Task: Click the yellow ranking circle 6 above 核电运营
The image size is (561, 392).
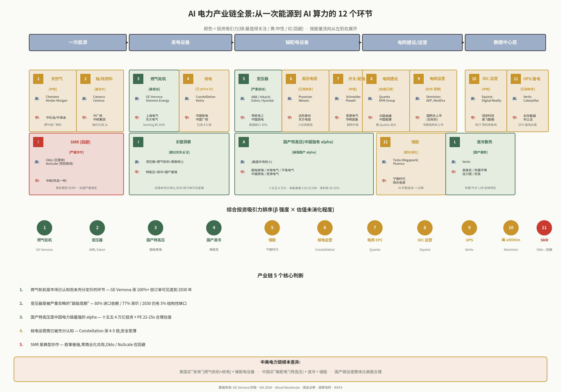Action: pos(325,228)
